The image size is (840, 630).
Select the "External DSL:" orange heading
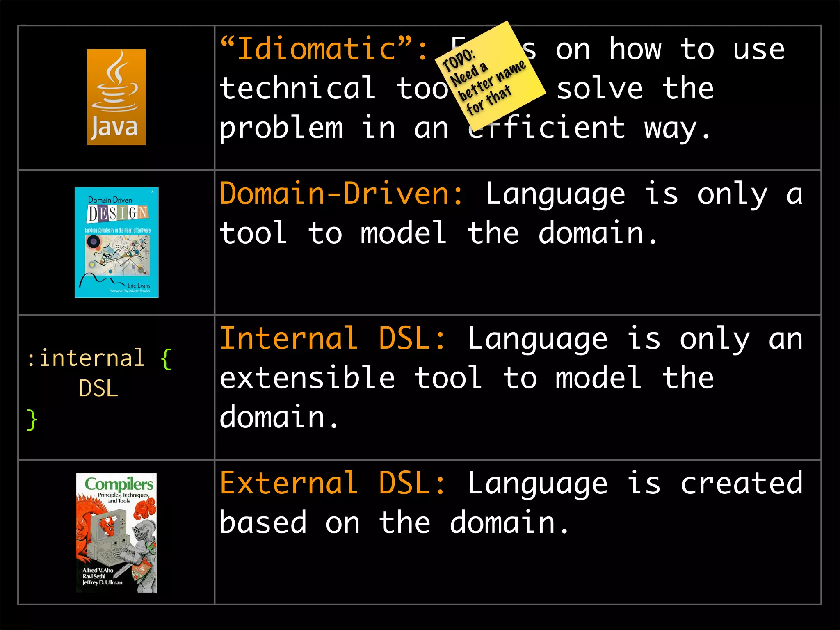click(333, 483)
